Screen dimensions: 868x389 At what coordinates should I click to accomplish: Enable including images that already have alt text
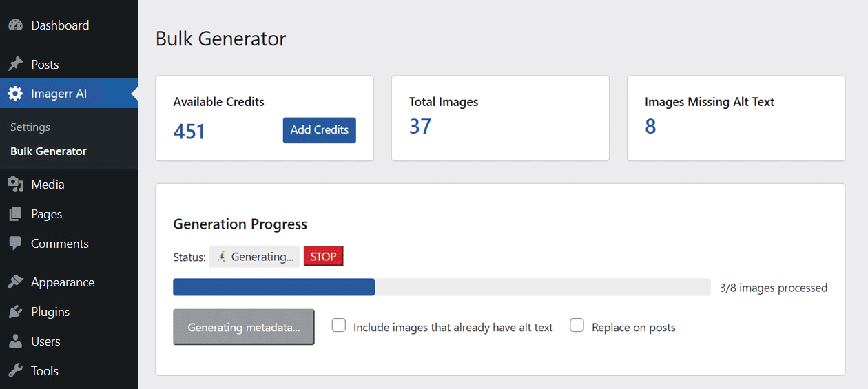(339, 326)
